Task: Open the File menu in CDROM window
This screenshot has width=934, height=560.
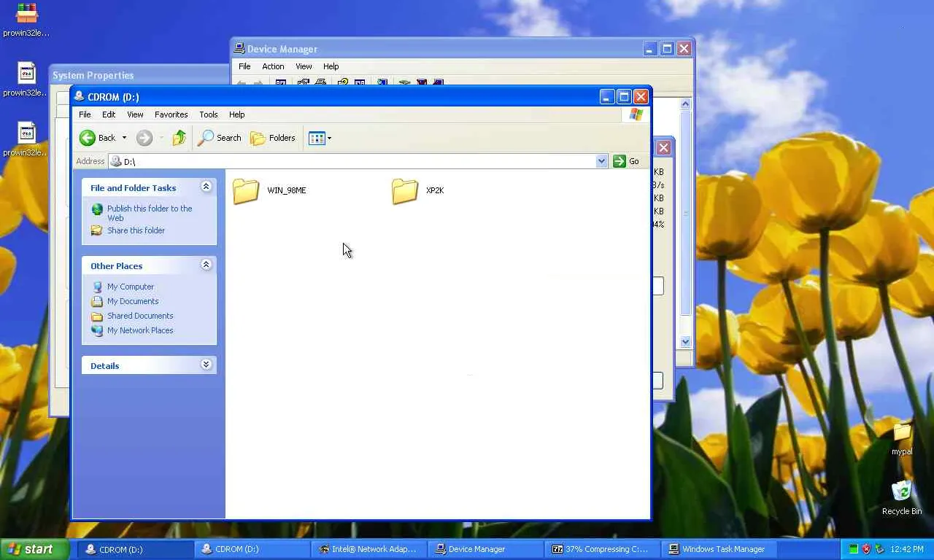Action: 85,114
